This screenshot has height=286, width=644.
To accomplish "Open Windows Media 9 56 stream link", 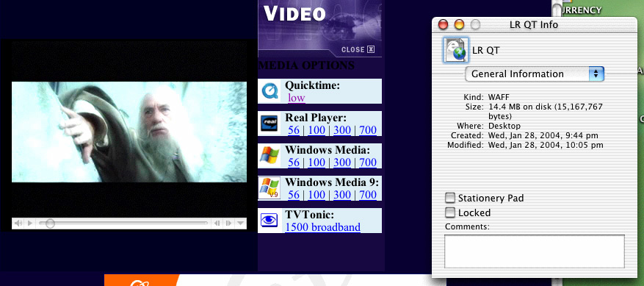I will [x=294, y=195].
